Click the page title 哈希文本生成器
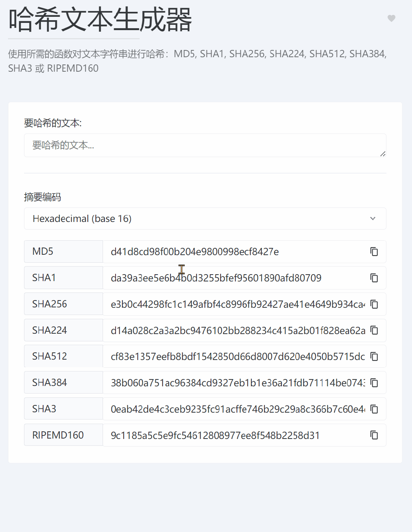Viewport: 412px width, 532px height. (x=100, y=21)
